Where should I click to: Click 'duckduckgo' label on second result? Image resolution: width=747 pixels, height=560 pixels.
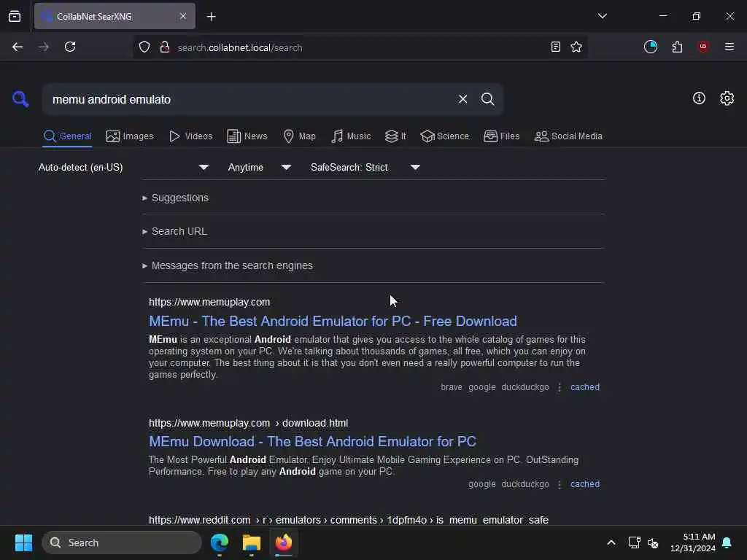pyautogui.click(x=525, y=484)
